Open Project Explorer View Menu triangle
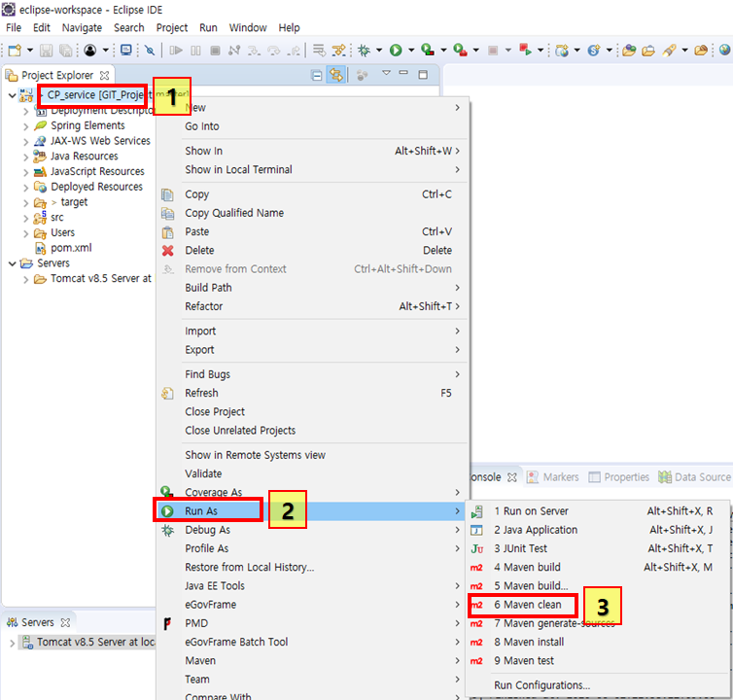733x700 pixels. pos(386,73)
